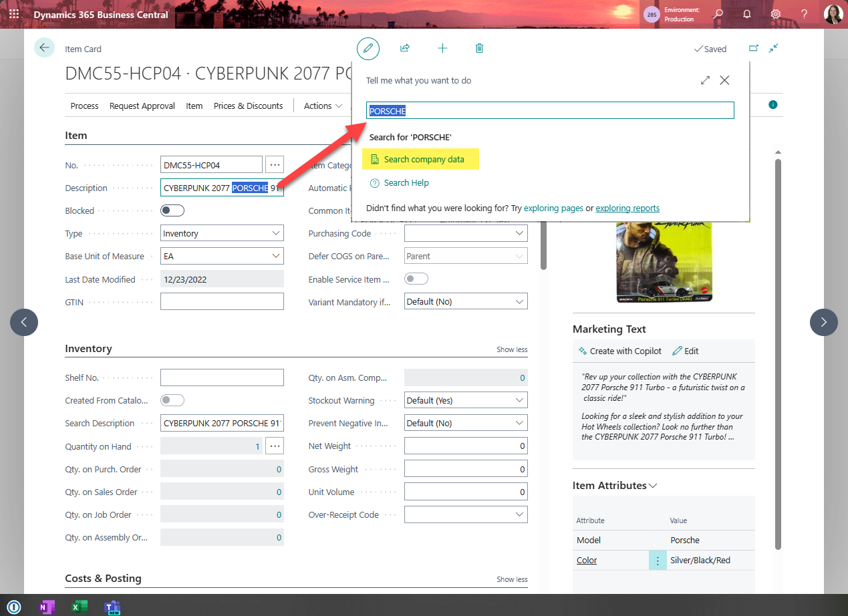Image resolution: width=848 pixels, height=616 pixels.
Task: Open Teams from the taskbar
Action: tap(112, 607)
